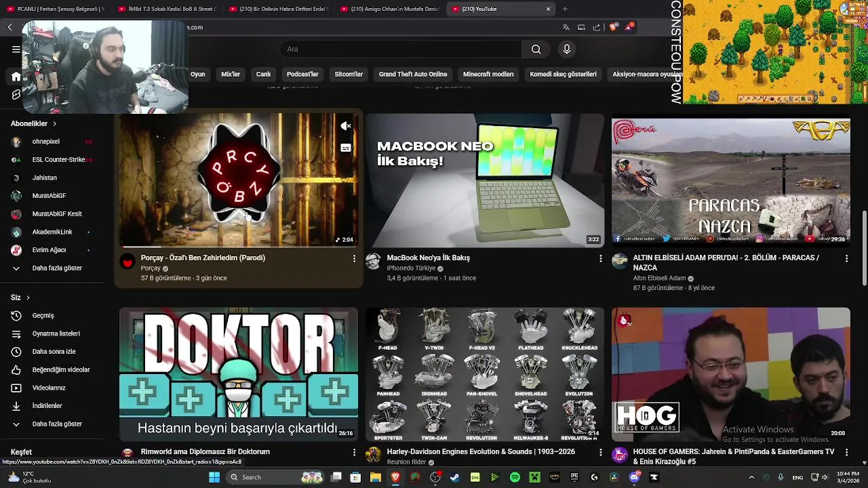Show hidden system tray icons
Image resolution: width=868 pixels, height=488 pixels.
751,477
